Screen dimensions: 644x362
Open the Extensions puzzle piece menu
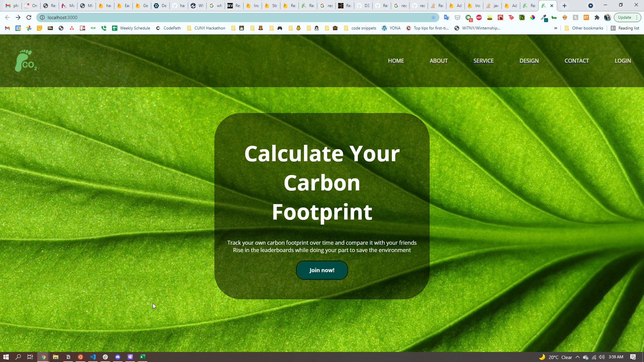point(597,17)
